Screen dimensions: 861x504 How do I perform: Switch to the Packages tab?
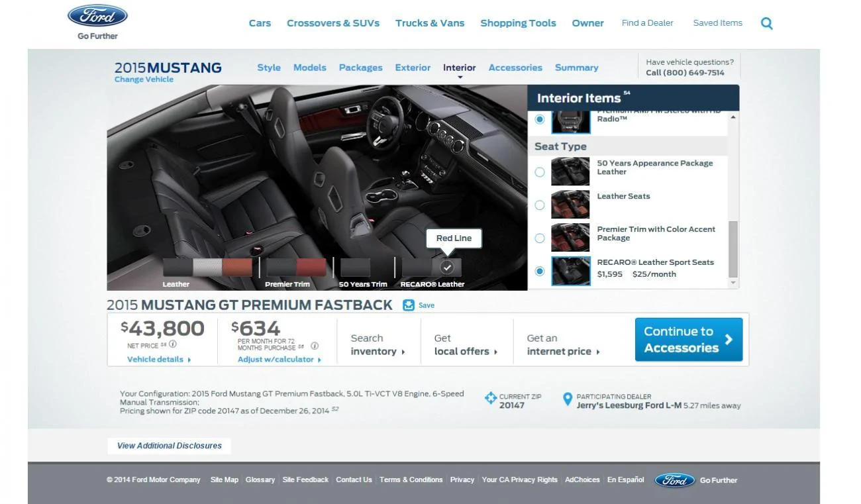pyautogui.click(x=361, y=68)
